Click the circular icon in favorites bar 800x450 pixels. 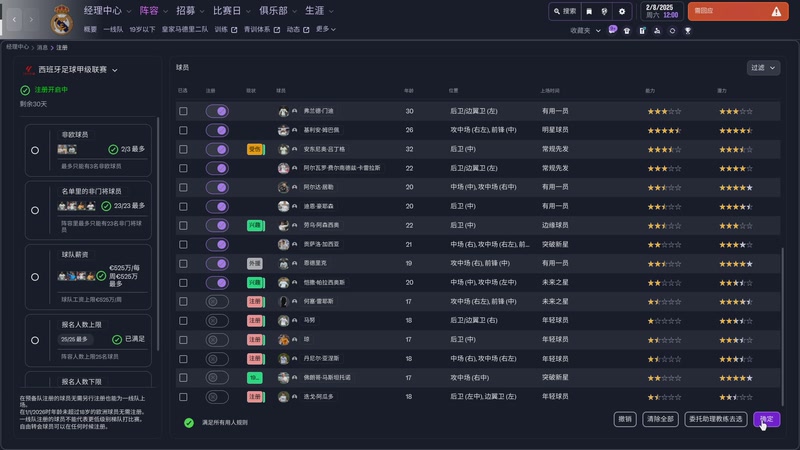point(672,31)
